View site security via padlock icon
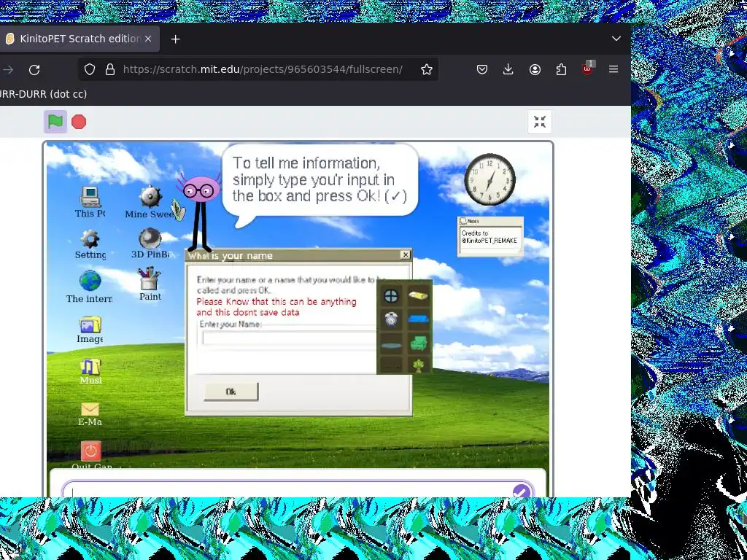This screenshot has height=560, width=747. coord(110,69)
